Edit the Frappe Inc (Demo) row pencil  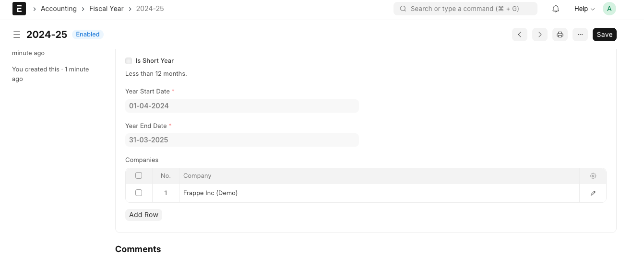[593, 193]
